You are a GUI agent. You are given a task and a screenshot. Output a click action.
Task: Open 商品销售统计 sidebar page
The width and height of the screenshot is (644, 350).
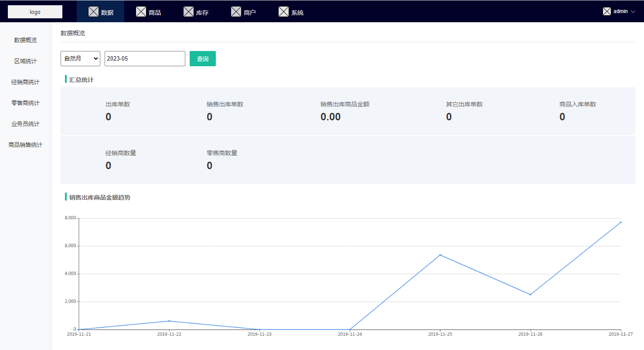tap(25, 145)
